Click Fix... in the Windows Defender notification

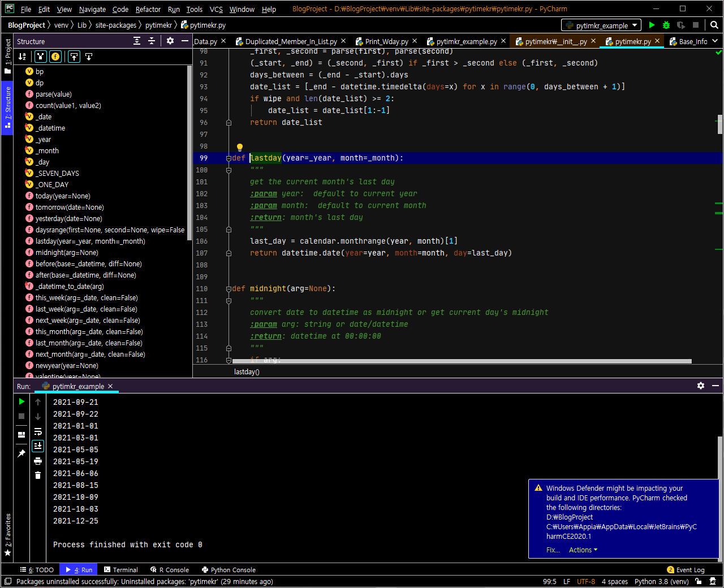coord(553,550)
